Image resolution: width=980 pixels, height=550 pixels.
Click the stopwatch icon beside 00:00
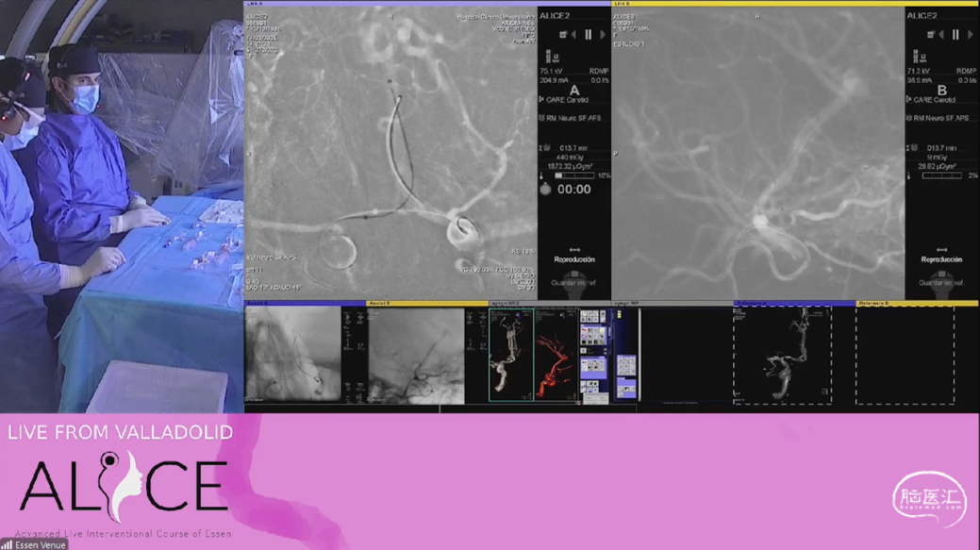pos(545,189)
